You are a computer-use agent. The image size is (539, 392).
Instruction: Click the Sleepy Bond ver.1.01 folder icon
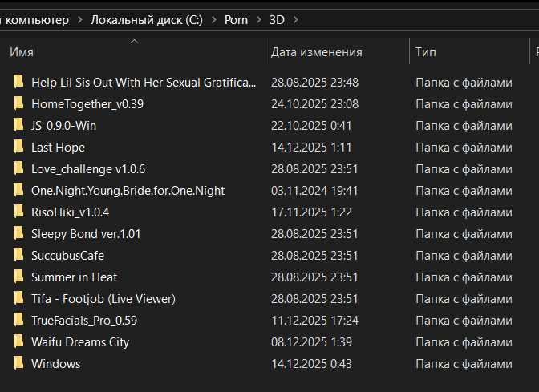18,233
